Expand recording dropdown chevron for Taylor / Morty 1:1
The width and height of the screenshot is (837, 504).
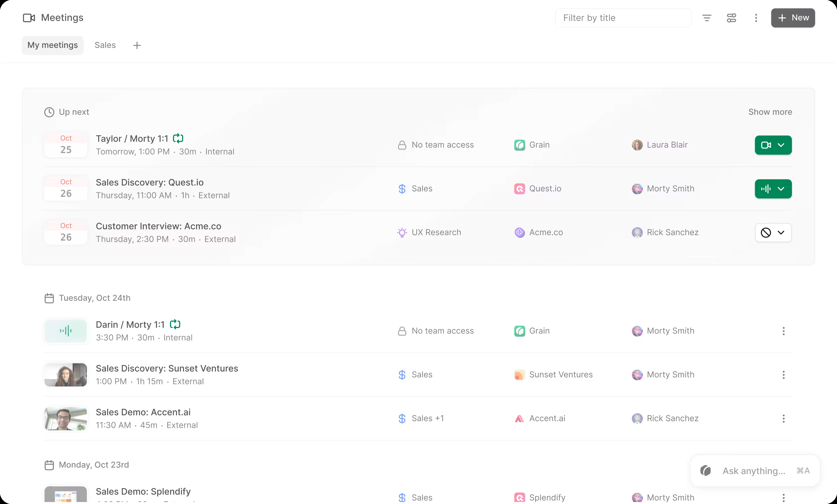coord(781,145)
